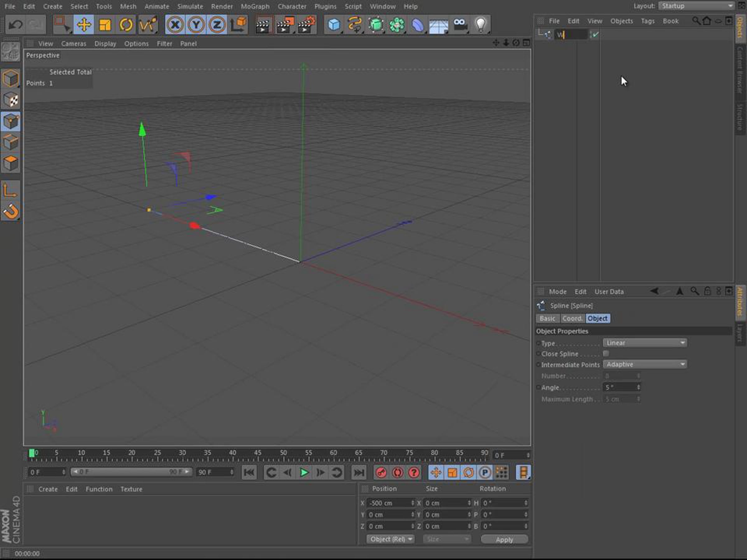Screen dimensions: 747x560
Task: Switch to the Basic tab
Action: 547,318
